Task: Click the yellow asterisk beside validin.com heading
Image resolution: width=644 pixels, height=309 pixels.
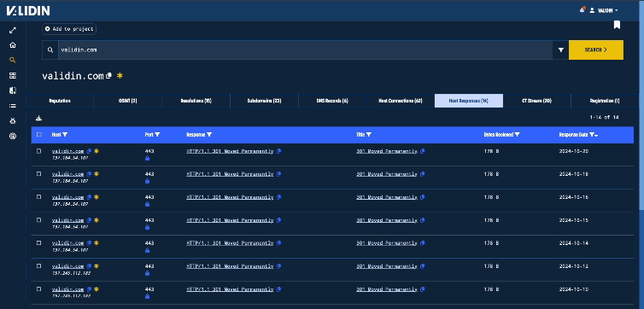Action: [x=120, y=76]
